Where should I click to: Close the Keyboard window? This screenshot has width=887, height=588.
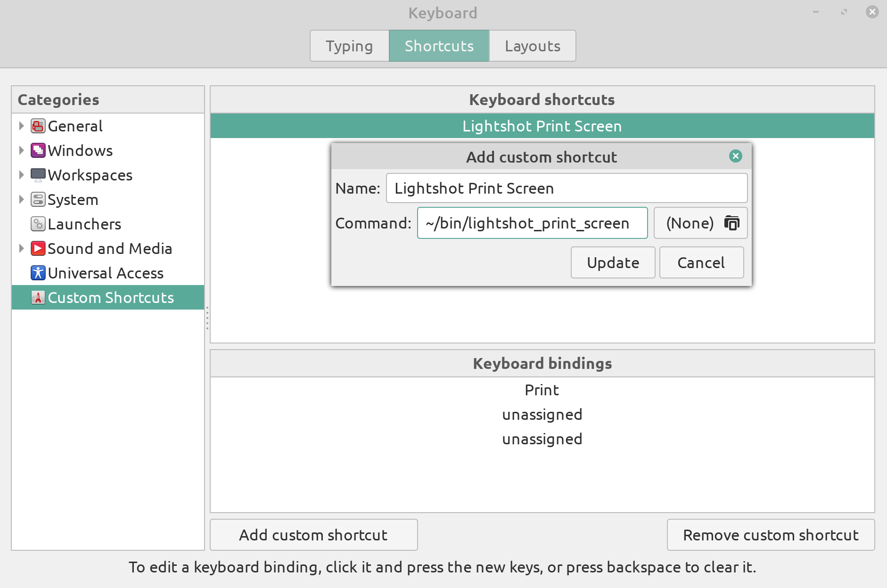[x=872, y=12]
